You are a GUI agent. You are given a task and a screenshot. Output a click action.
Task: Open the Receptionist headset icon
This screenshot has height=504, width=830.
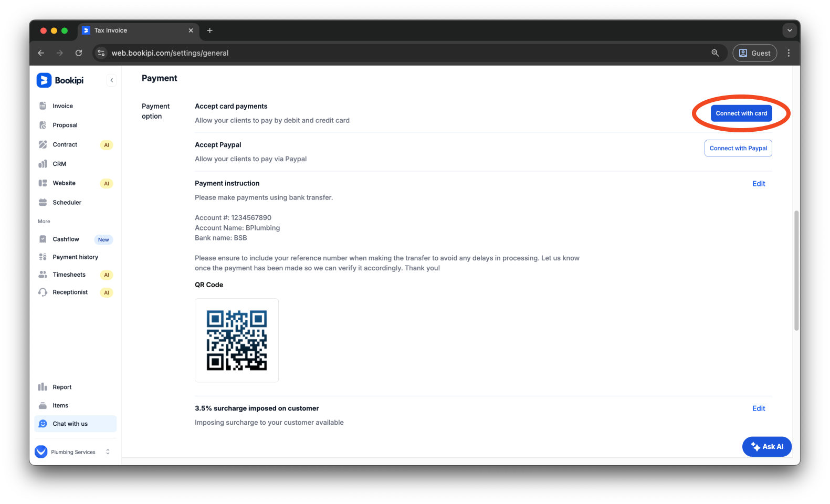[43, 292]
